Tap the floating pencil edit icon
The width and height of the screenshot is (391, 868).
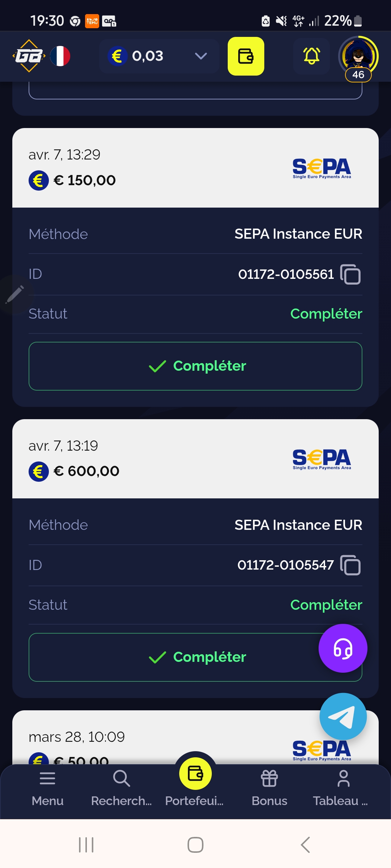pos(15,294)
